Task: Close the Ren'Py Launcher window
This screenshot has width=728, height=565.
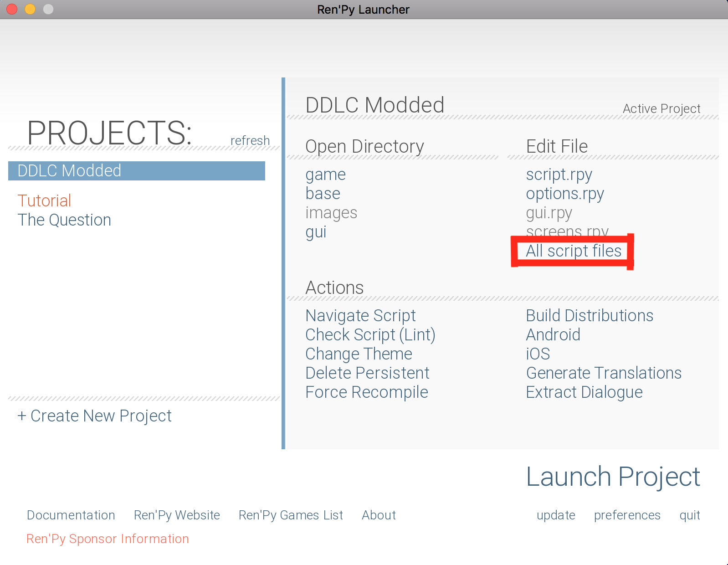Action: point(12,9)
